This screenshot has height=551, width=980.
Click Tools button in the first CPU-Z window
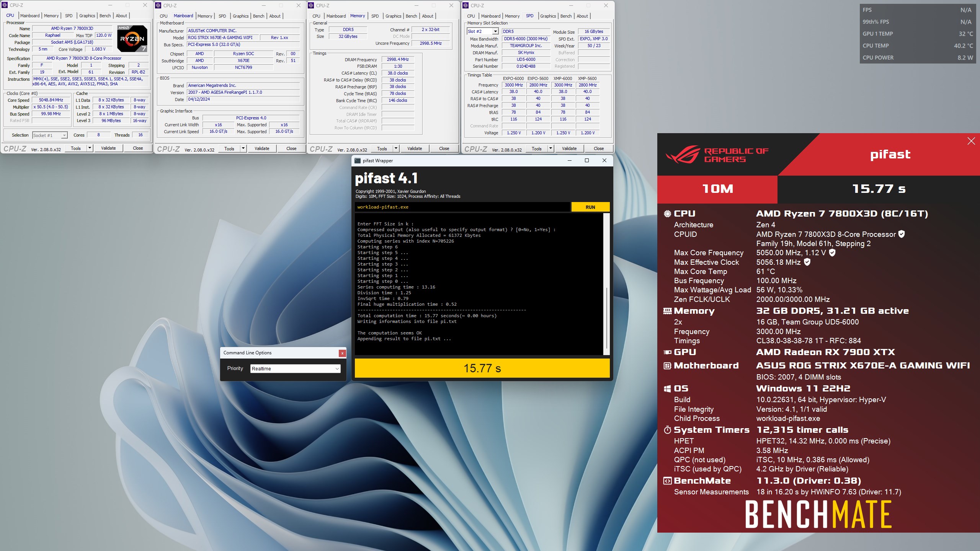click(x=76, y=148)
